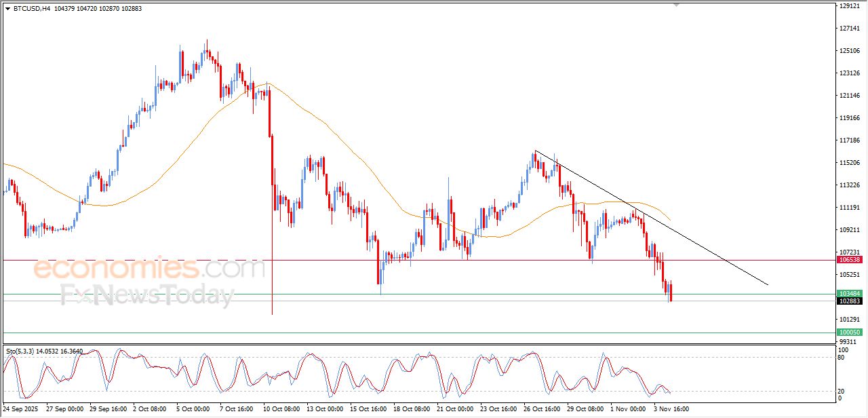Viewport: 868px width, 418px height.
Task: Click the gray chart shift marker at top
Action: tap(675, 5)
